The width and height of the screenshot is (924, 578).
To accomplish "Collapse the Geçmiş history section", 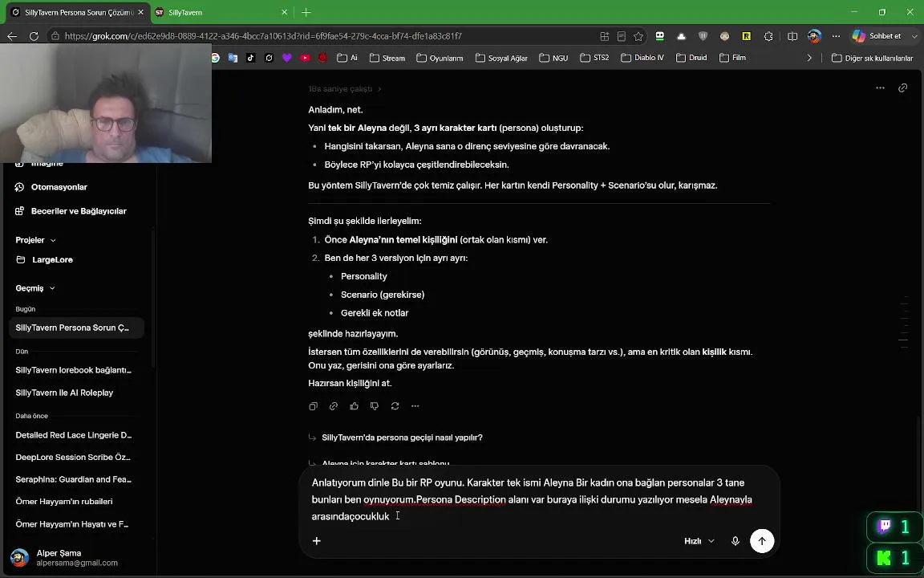I will point(35,288).
